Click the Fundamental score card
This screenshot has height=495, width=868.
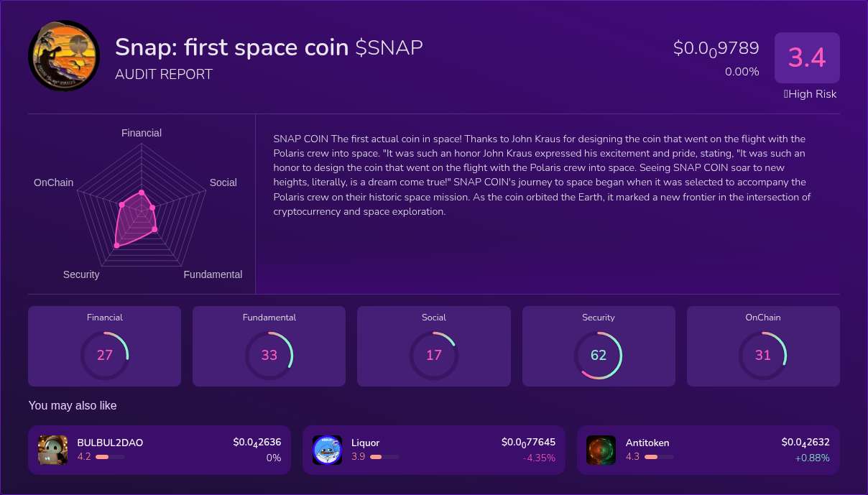pyautogui.click(x=269, y=346)
